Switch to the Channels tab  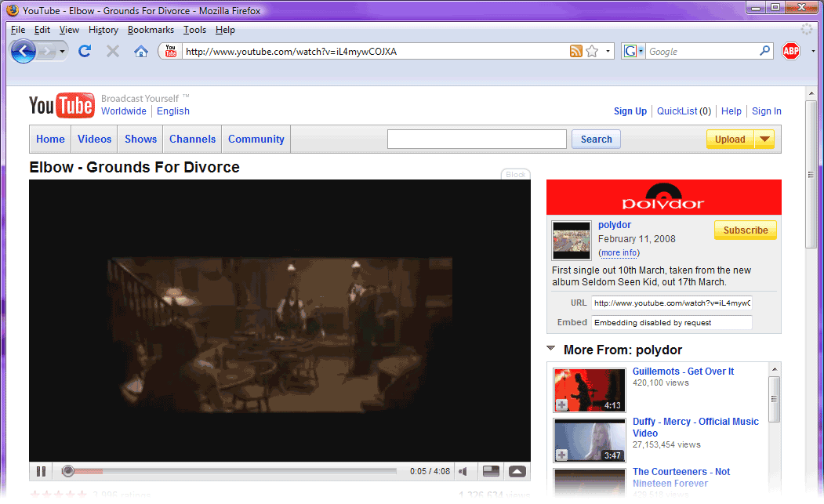192,140
